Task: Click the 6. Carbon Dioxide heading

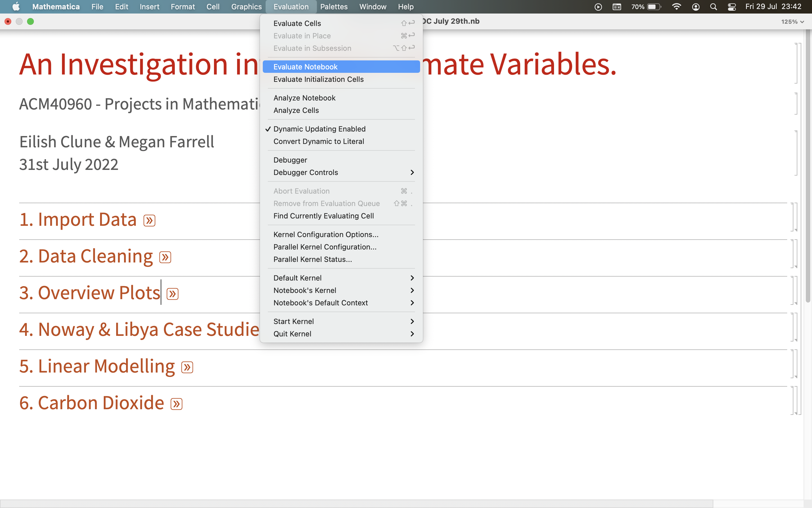Action: tap(92, 403)
